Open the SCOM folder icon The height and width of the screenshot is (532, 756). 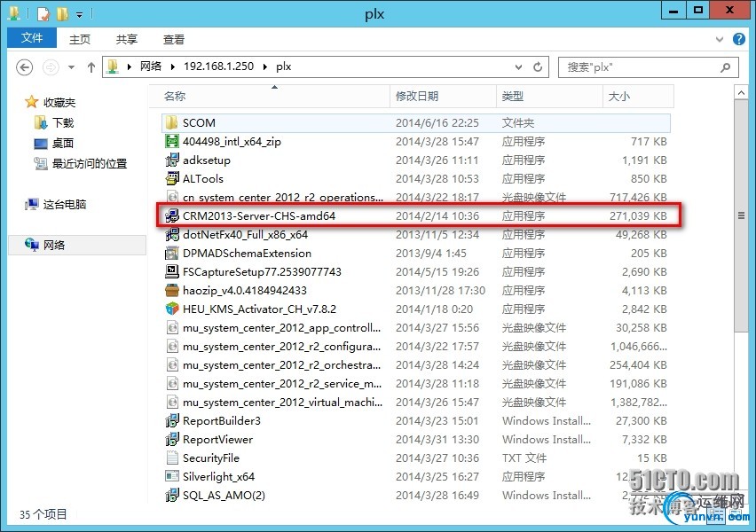click(171, 123)
